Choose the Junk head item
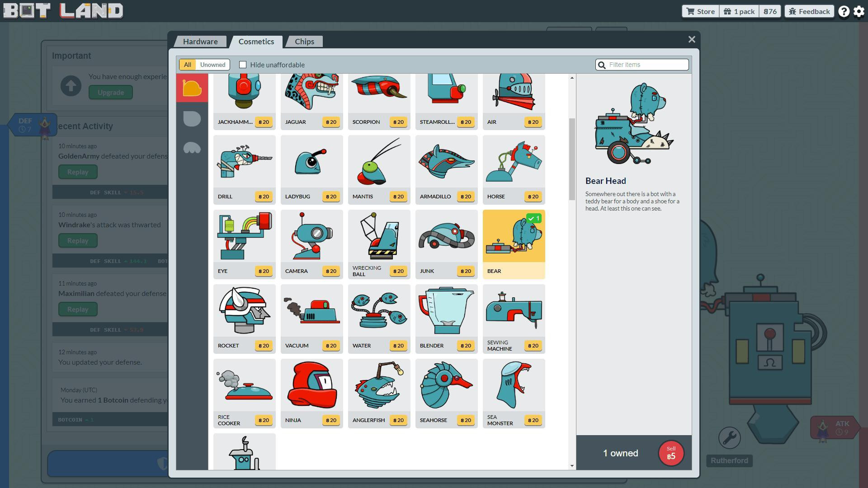Viewport: 868px width, 488px height. (x=446, y=244)
